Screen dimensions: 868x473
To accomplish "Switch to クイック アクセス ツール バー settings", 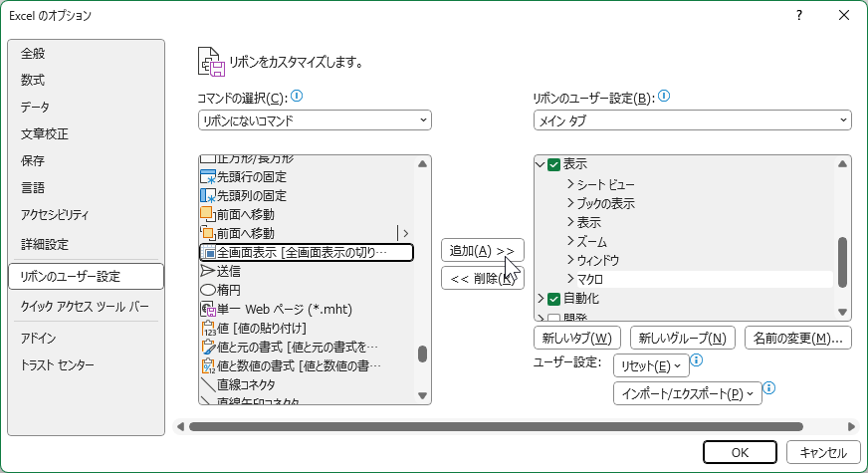I will point(85,306).
